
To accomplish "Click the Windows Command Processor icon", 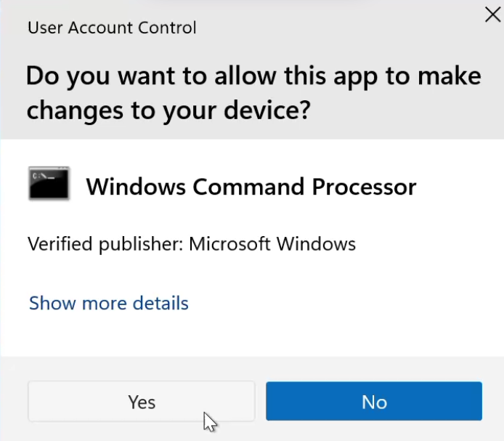I will click(49, 185).
